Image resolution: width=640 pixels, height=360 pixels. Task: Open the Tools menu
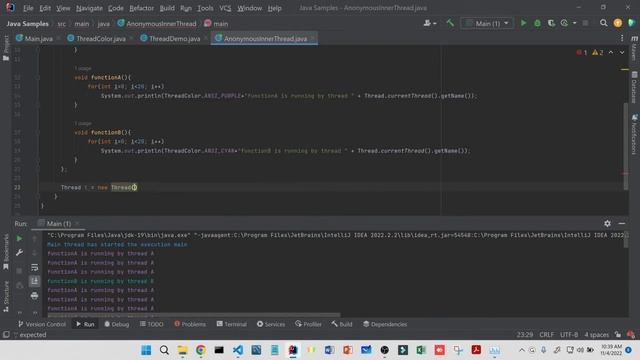205,8
